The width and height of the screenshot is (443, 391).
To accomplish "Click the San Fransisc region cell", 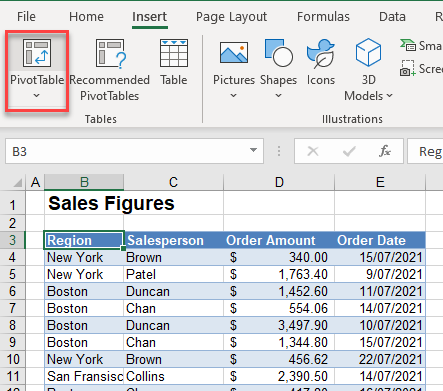I will [x=84, y=376].
